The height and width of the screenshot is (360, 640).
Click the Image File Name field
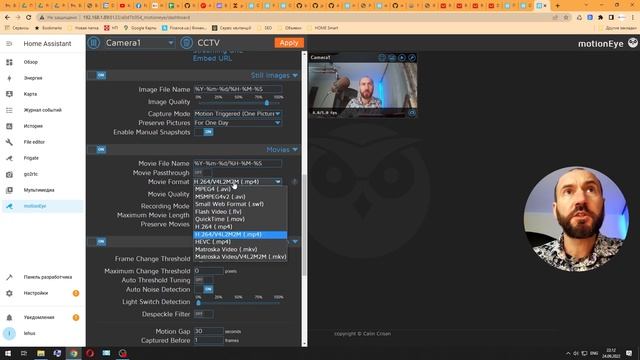(x=238, y=89)
